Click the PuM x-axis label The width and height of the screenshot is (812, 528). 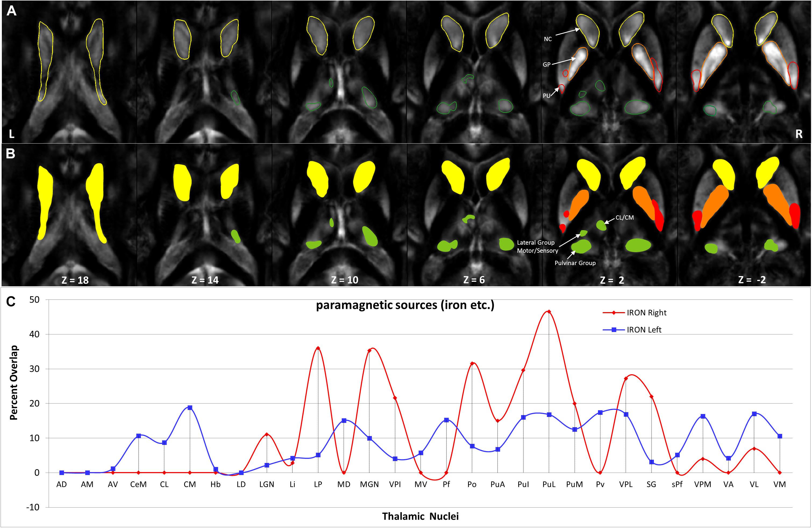(x=575, y=484)
